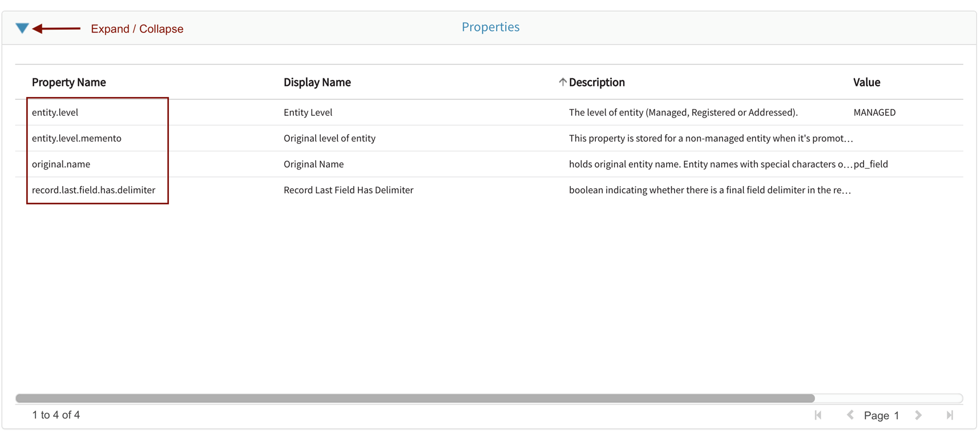Select the original.name property row
Screen dimensions: 980x433
coord(61,164)
